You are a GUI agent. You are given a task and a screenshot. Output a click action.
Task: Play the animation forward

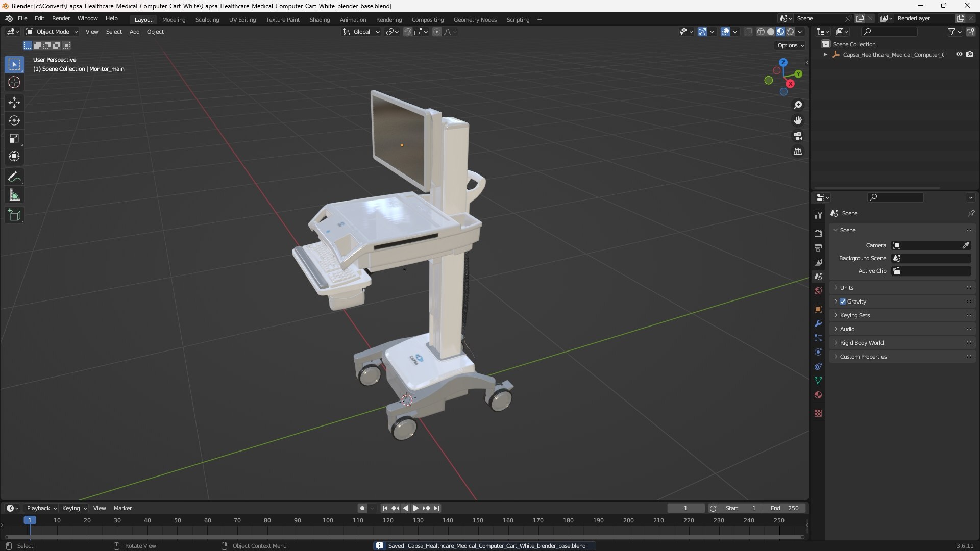click(x=415, y=508)
